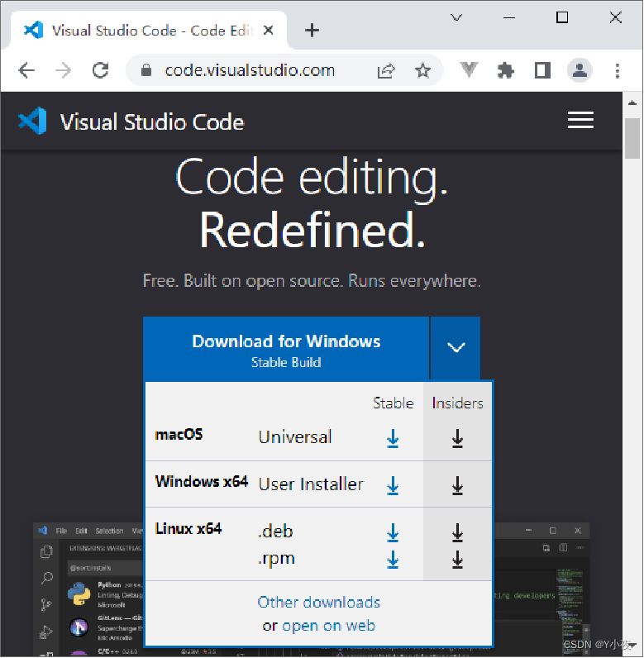
Task: Select the Visual Studio Code browser tab
Action: [x=149, y=31]
